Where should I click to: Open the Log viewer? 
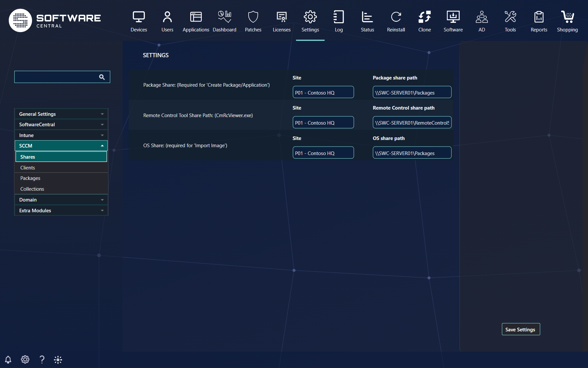pos(339,21)
